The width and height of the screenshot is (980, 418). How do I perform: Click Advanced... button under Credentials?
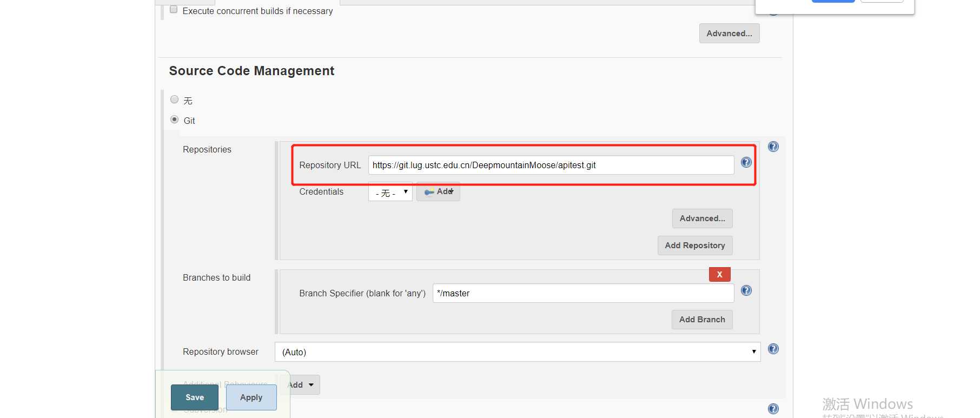coord(703,218)
